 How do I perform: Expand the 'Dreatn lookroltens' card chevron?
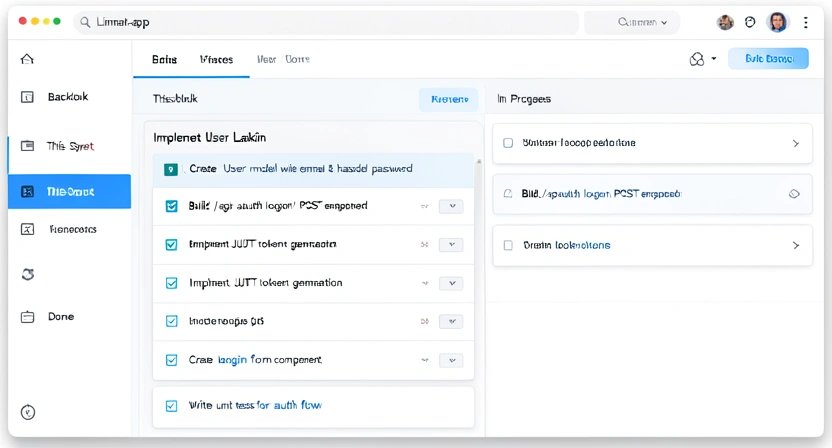point(795,245)
